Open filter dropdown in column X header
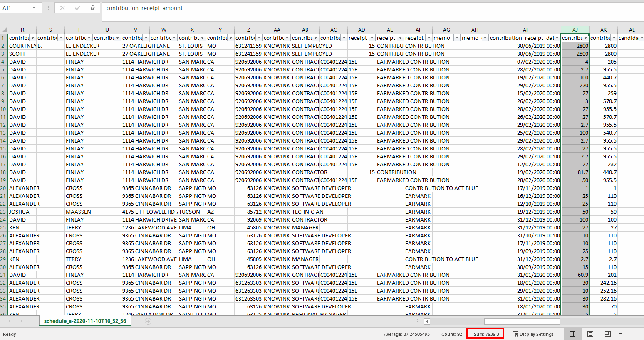This screenshot has height=340, width=644. [x=202, y=38]
